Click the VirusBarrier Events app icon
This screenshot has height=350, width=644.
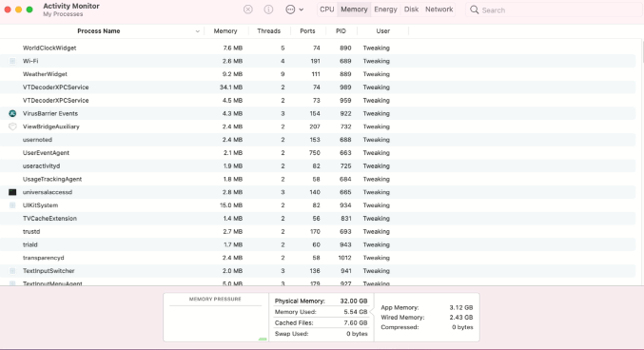pyautogui.click(x=12, y=113)
